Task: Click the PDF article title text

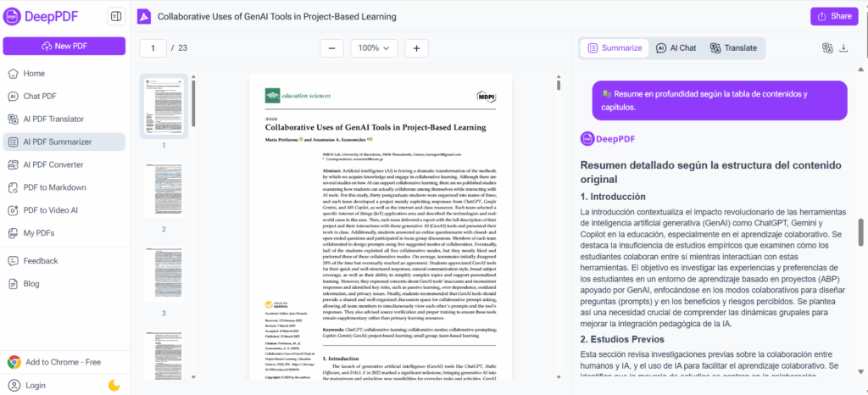Action: click(x=376, y=127)
